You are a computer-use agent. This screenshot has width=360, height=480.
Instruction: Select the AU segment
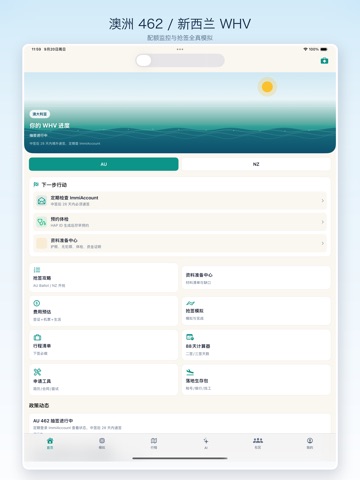click(x=104, y=164)
